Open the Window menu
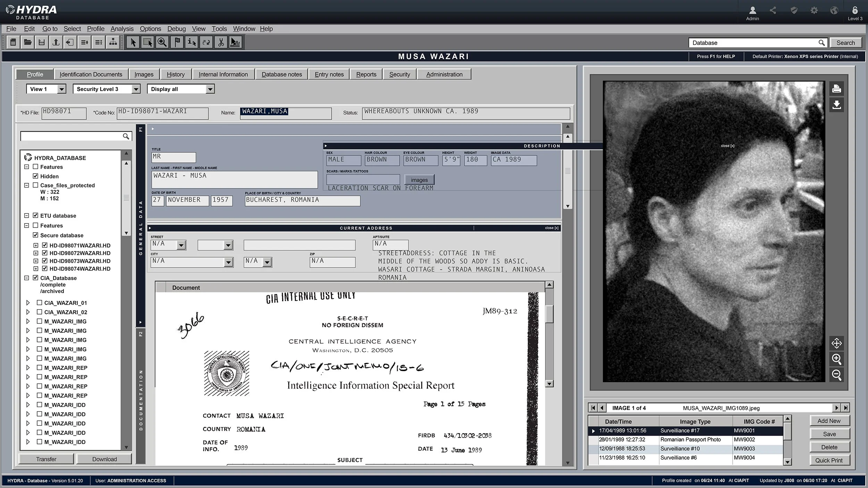This screenshot has width=868, height=488. (x=244, y=29)
